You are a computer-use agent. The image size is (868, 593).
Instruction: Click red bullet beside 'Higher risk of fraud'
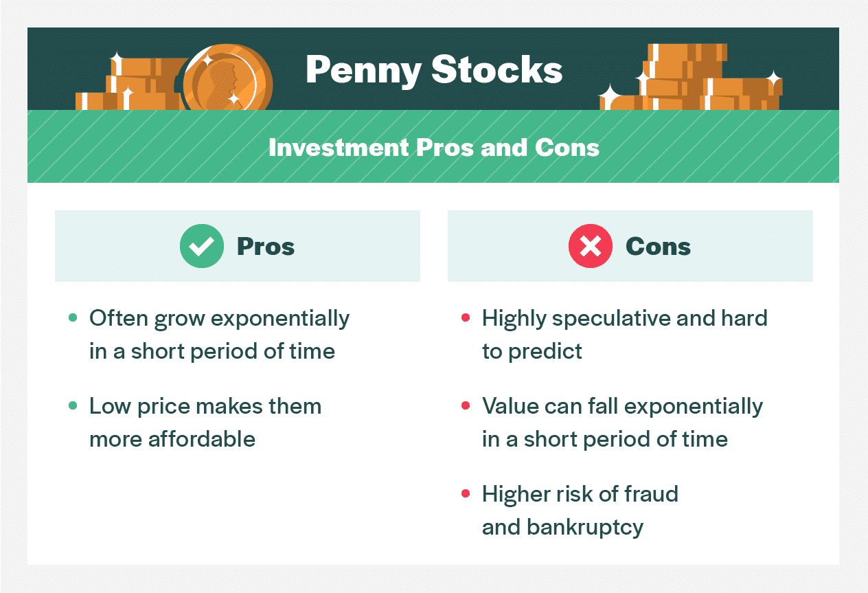click(466, 494)
